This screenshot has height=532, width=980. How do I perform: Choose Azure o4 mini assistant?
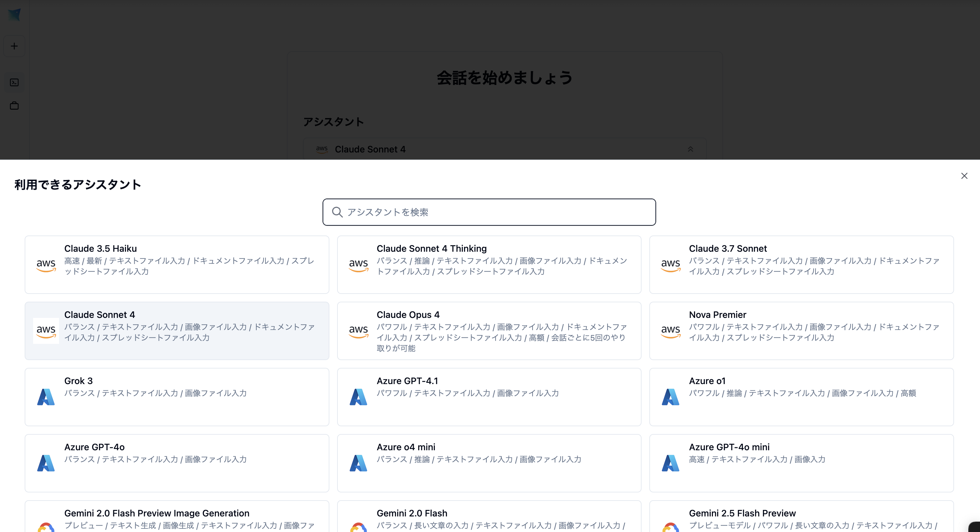[489, 463]
